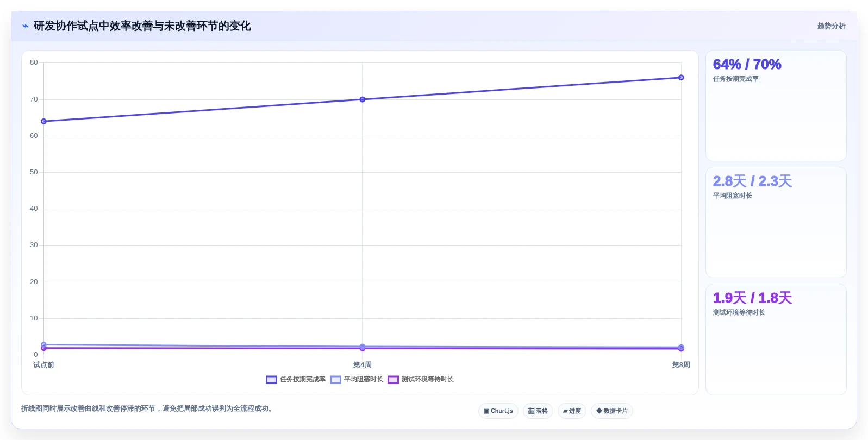Click the 第8周 data point on completion-rate line

[x=681, y=78]
